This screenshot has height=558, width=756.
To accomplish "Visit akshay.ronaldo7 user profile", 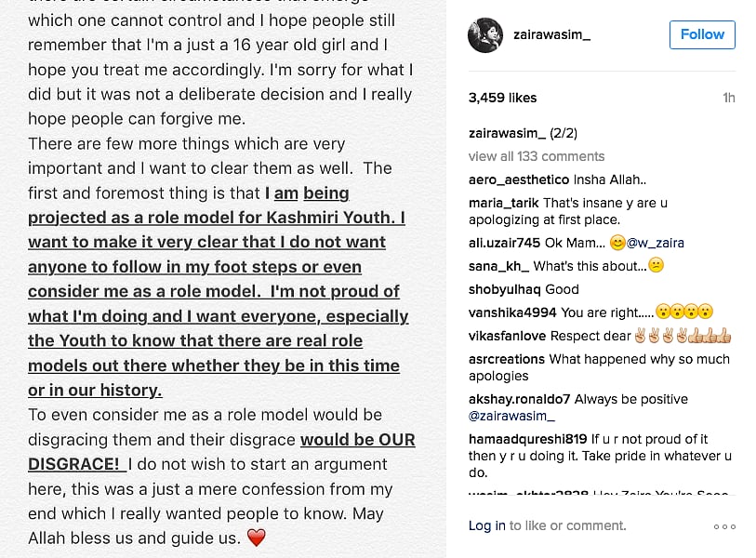I will (x=520, y=399).
